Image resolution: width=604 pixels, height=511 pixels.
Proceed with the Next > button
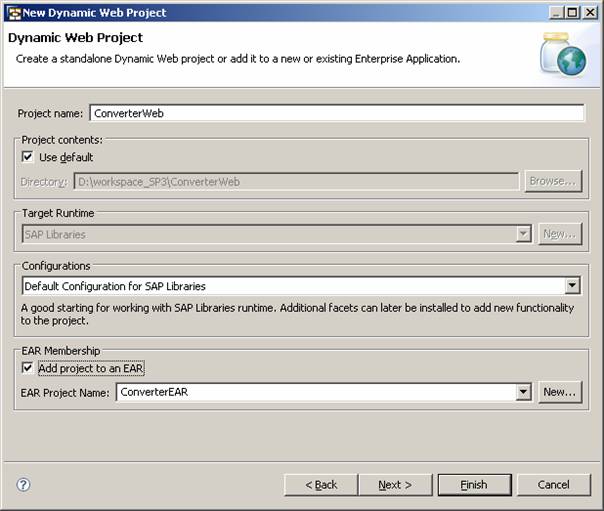pyautogui.click(x=395, y=485)
